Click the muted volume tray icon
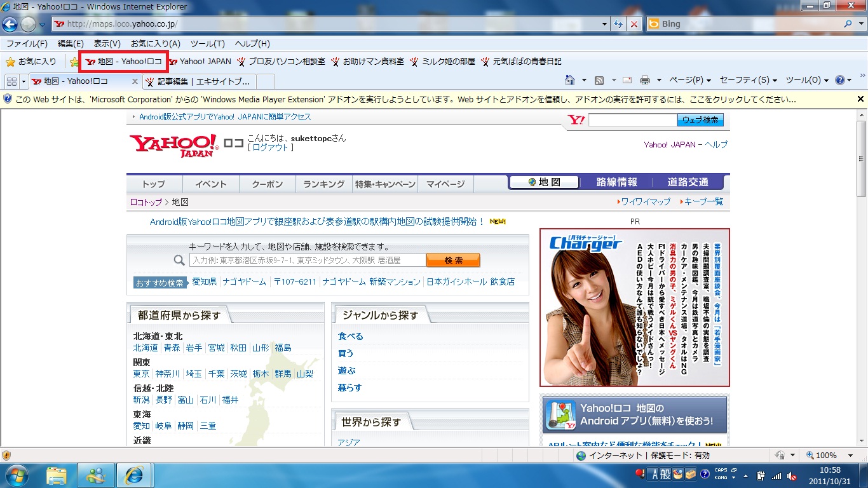The image size is (868, 488). pyautogui.click(x=792, y=475)
